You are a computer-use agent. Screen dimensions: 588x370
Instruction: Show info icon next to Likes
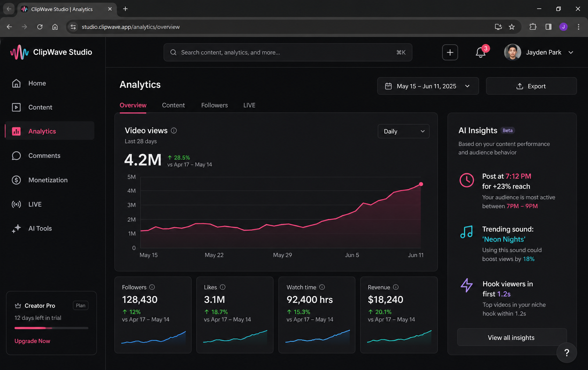223,287
